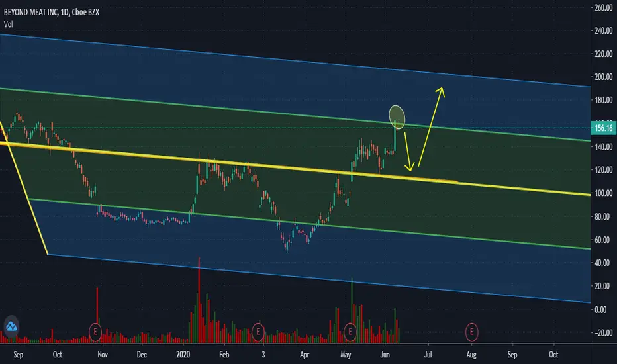This screenshot has height=364, width=617.
Task: Click the Vol indicator label
Action: [x=8, y=24]
